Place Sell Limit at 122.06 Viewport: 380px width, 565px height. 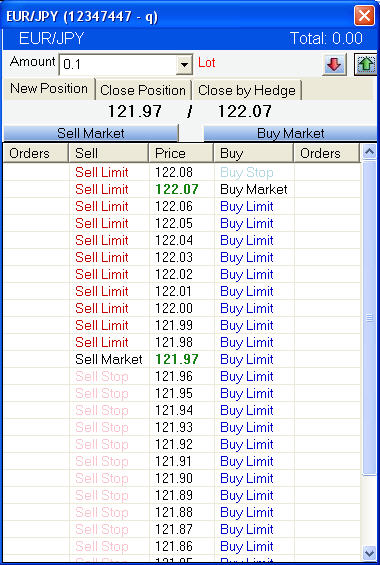coord(102,206)
